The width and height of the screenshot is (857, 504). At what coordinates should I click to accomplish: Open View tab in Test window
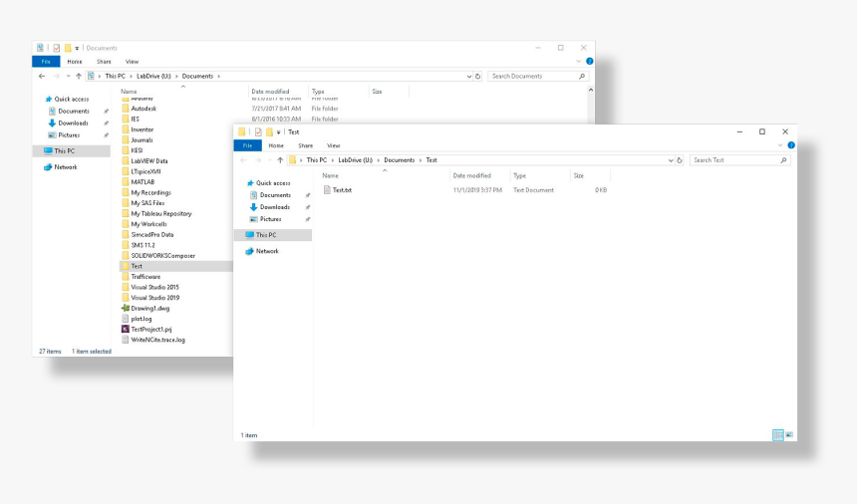(334, 145)
